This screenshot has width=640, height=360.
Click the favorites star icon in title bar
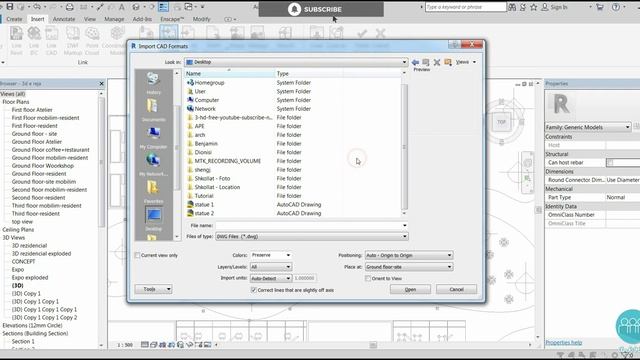533,7
